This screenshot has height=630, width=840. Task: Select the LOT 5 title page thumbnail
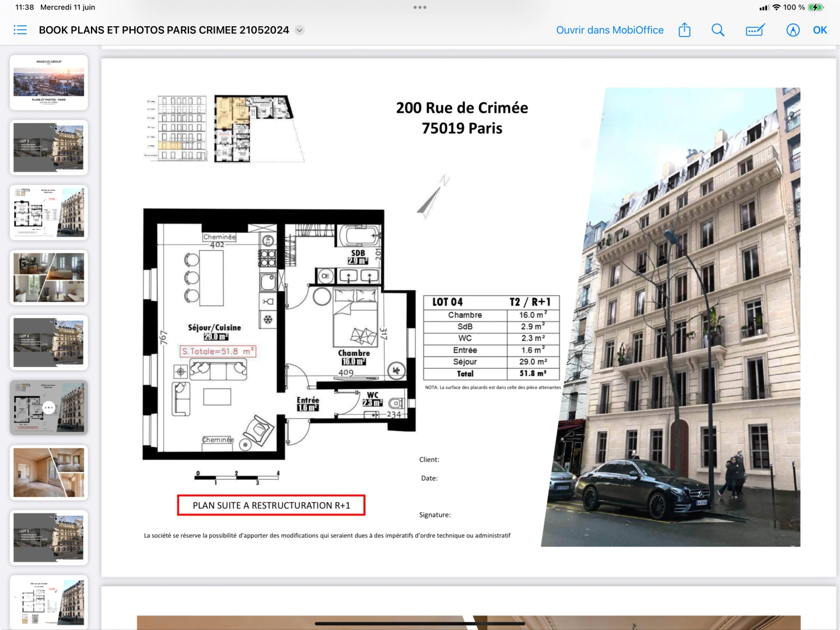(49, 538)
